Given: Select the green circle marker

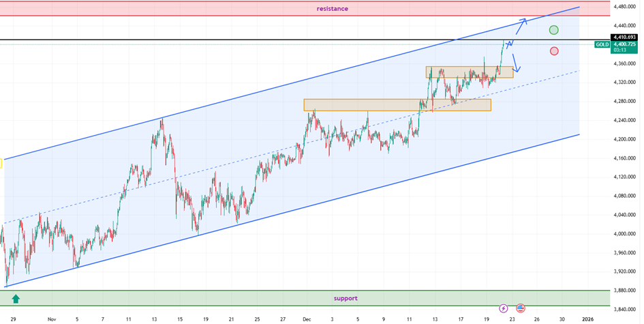Looking at the screenshot, I should coord(554,30).
